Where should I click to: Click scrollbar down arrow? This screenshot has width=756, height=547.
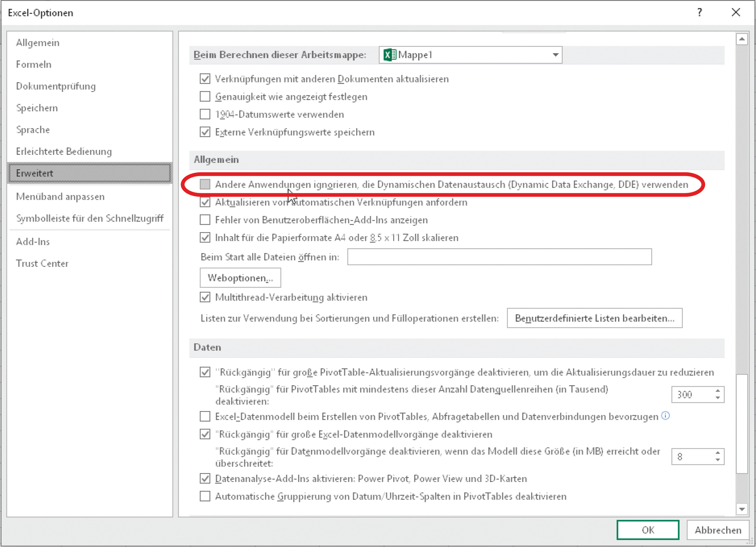742,509
